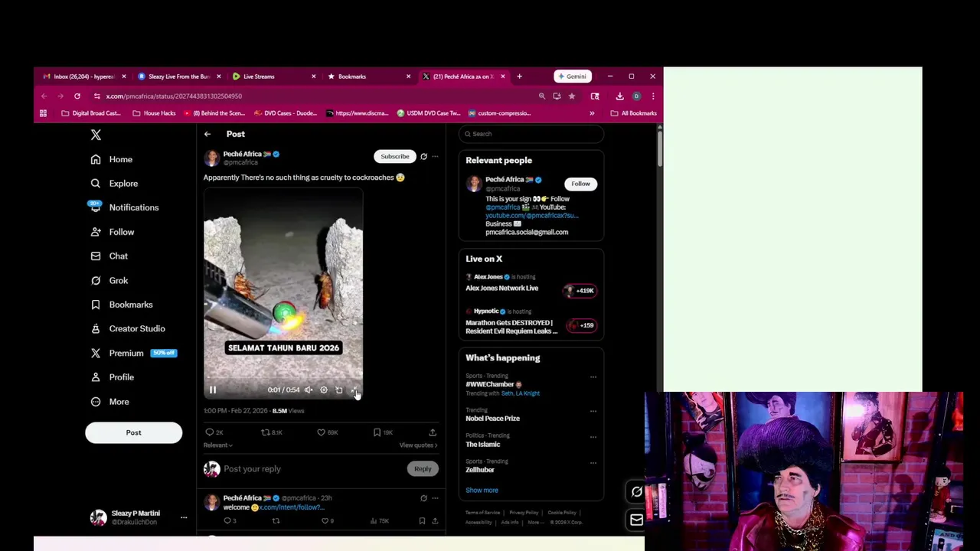Open Zellhuber trend options dots

point(593,463)
